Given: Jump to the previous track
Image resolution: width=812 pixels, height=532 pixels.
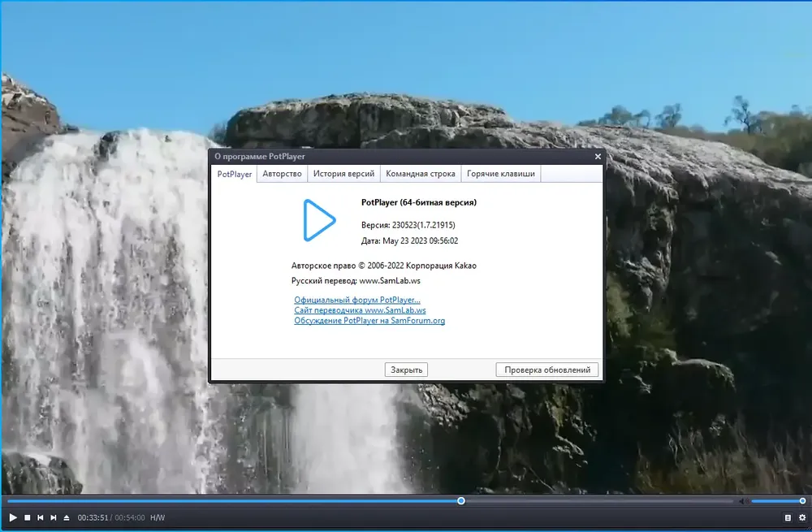Looking at the screenshot, I should [x=41, y=517].
